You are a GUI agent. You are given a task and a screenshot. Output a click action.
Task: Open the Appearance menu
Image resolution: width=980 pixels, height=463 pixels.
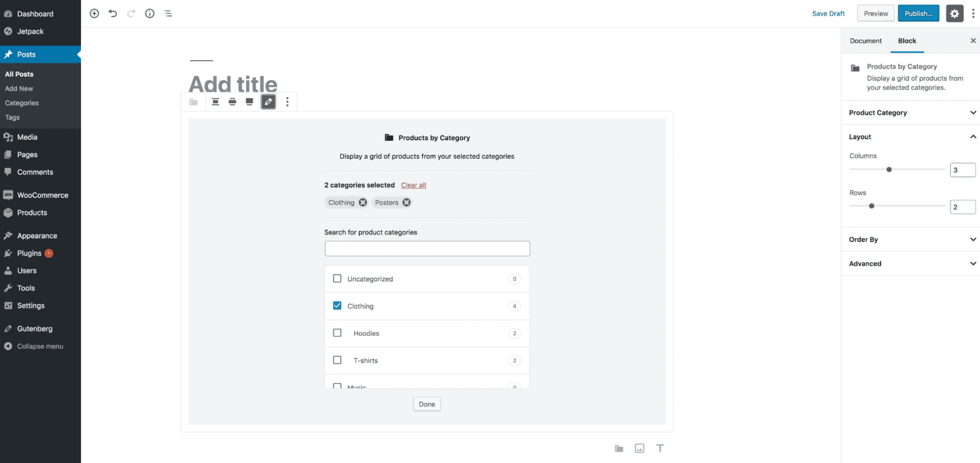pyautogui.click(x=40, y=236)
